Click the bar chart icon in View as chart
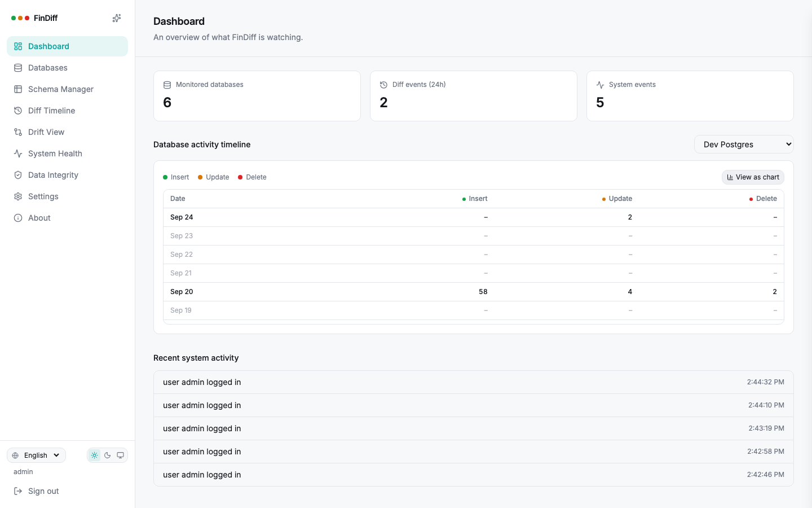This screenshot has height=508, width=812. click(x=730, y=177)
